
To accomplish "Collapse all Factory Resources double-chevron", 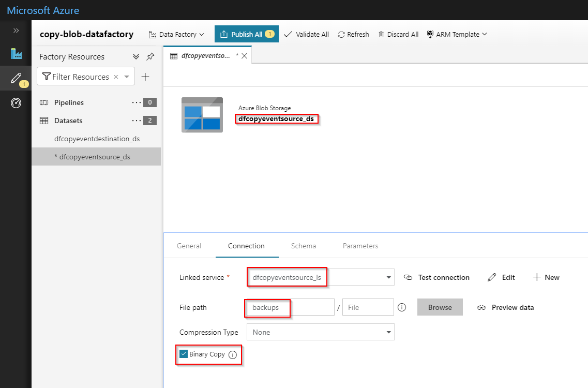I will [136, 57].
